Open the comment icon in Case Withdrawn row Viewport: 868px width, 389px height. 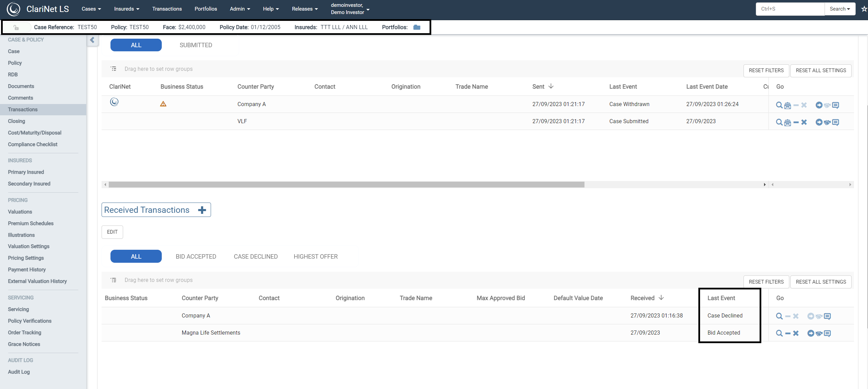(x=836, y=105)
